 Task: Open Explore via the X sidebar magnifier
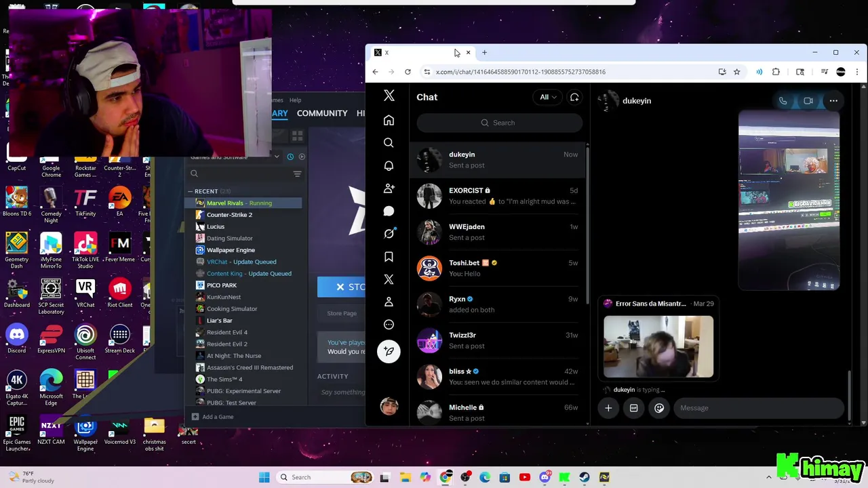pos(389,143)
